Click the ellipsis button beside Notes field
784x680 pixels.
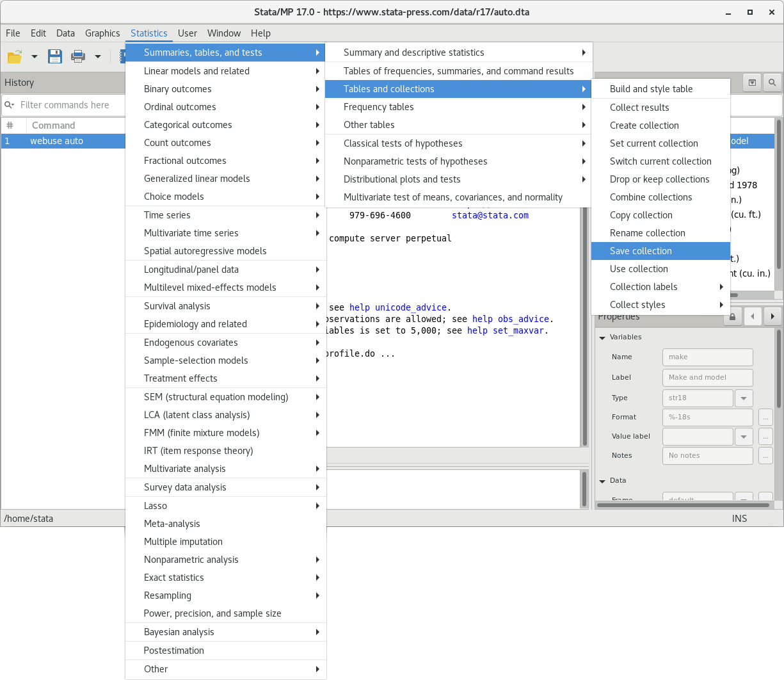pos(765,456)
